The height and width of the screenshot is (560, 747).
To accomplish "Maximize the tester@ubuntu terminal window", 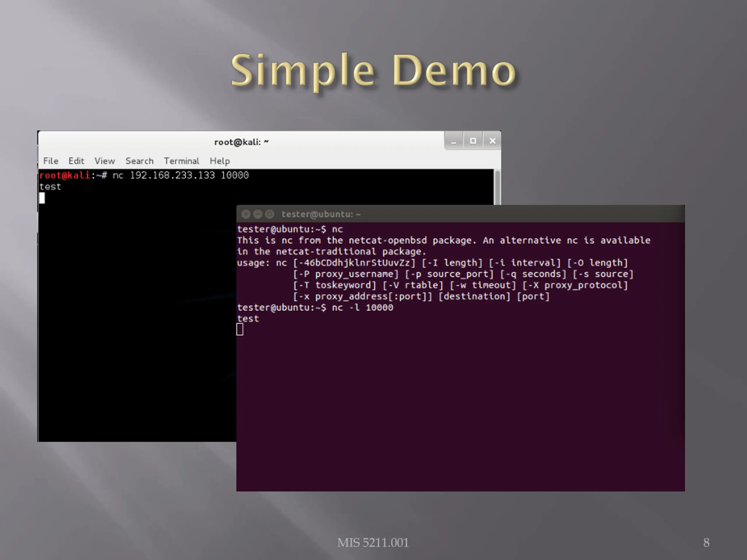I will tap(270, 214).
